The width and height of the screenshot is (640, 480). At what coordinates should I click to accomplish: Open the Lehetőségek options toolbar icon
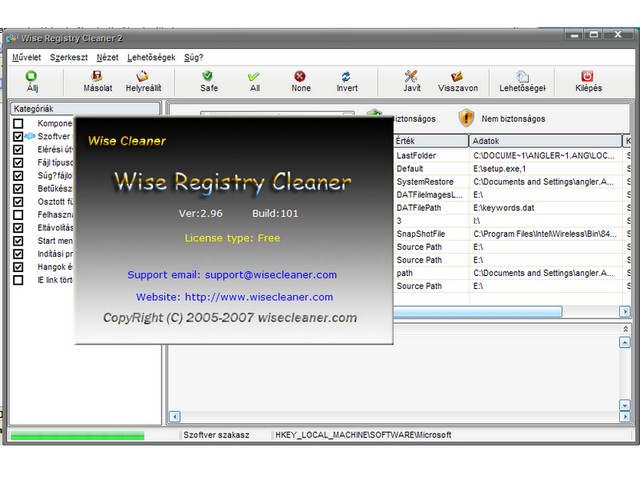click(522, 76)
